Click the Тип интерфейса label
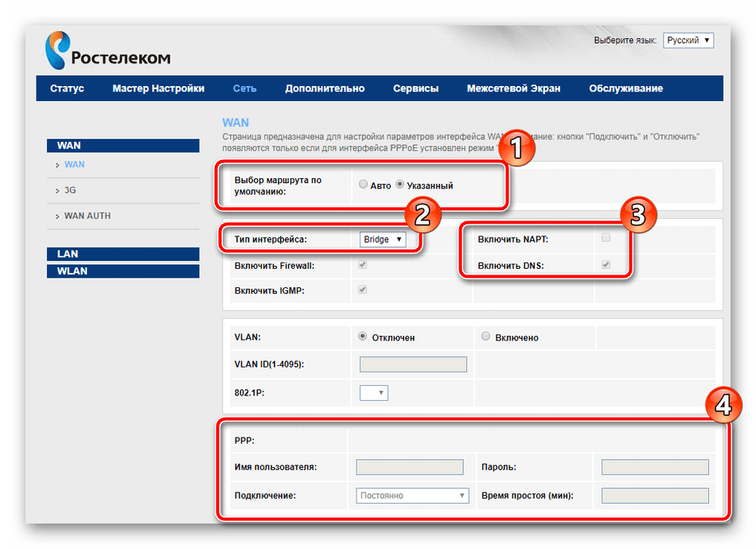The width and height of the screenshot is (756, 549). [271, 239]
